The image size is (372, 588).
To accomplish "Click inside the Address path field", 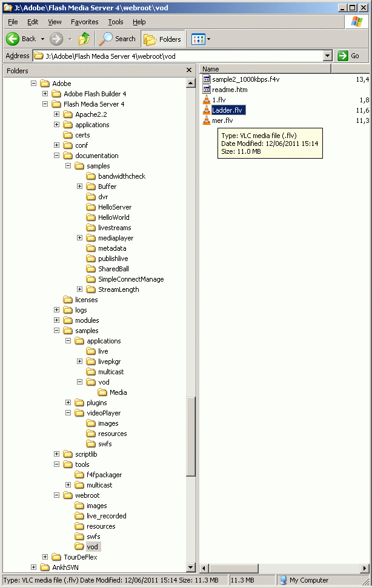I will point(178,56).
